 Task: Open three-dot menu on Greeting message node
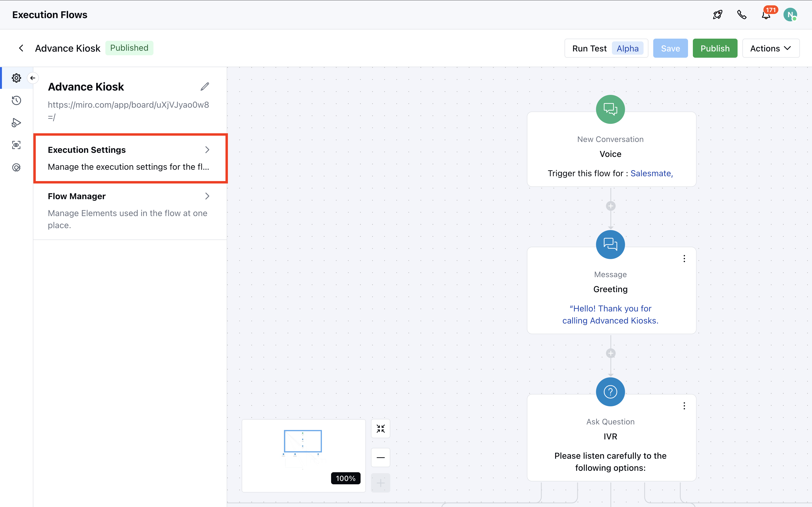pyautogui.click(x=684, y=259)
